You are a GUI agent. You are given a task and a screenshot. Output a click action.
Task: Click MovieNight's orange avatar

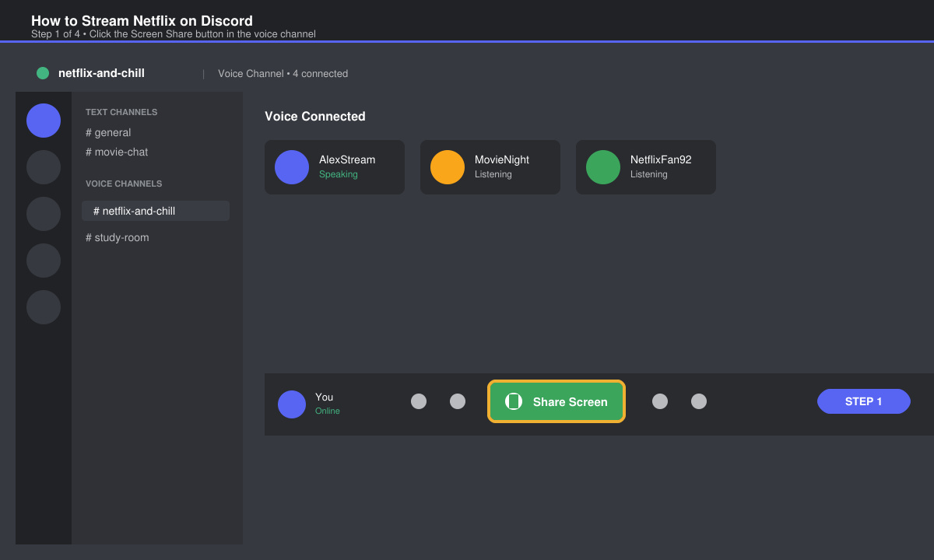[x=448, y=167]
